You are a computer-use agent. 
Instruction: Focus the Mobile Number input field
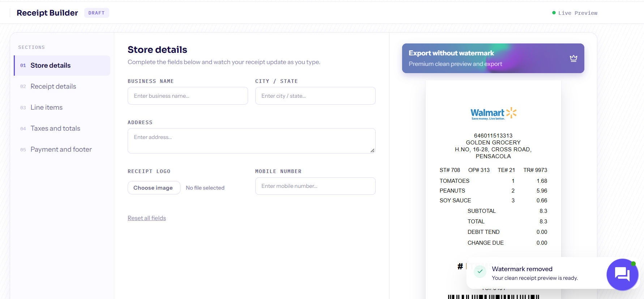(315, 186)
